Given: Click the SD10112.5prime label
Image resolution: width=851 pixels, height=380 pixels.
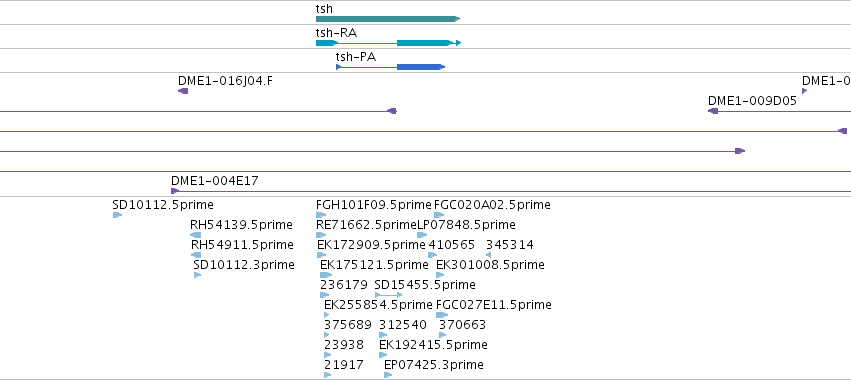Looking at the screenshot, I should [x=163, y=205].
